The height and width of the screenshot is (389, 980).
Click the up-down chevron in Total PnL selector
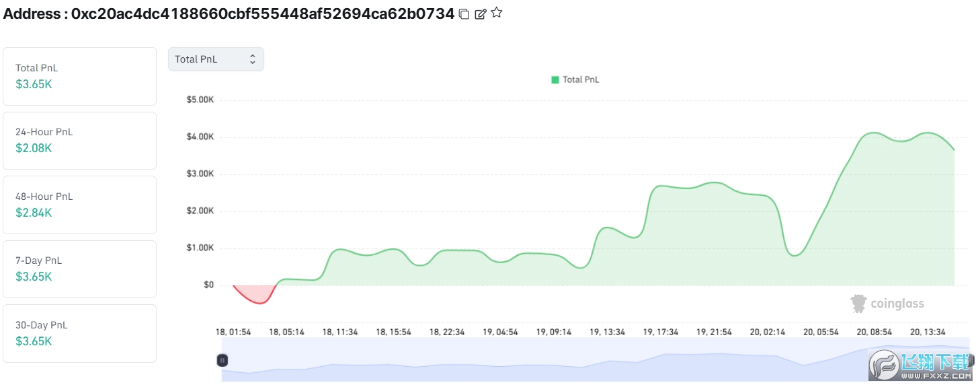coord(253,59)
